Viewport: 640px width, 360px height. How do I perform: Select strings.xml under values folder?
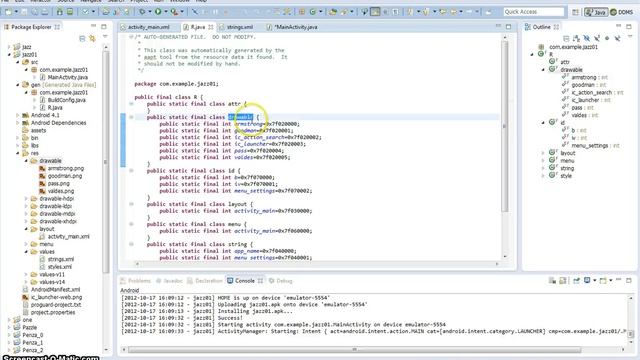click(x=60, y=259)
